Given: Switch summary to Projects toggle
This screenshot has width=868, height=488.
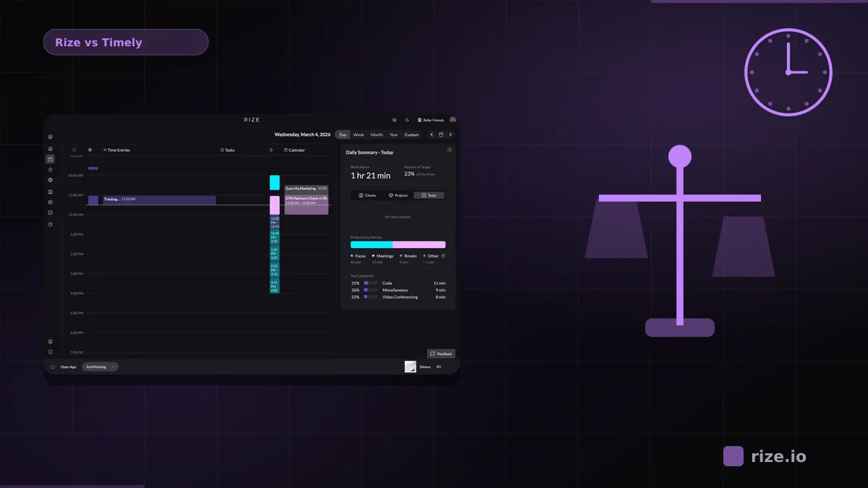Looking at the screenshot, I should point(399,195).
